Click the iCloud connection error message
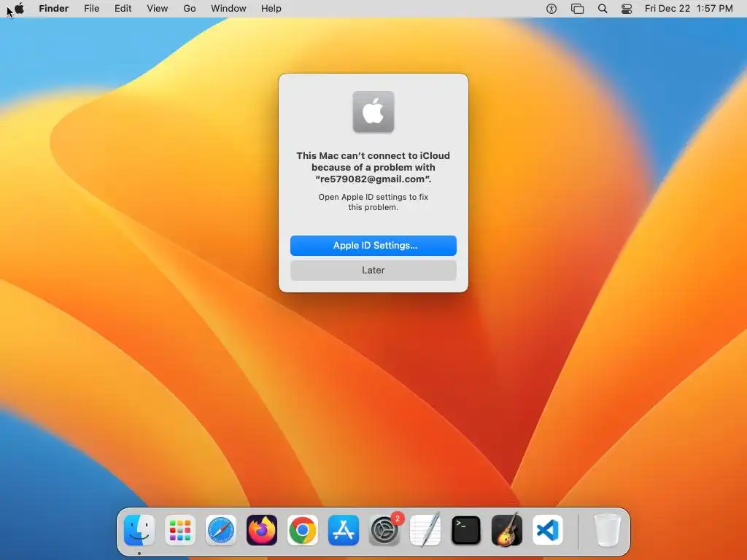This screenshot has height=560, width=747. point(373,167)
